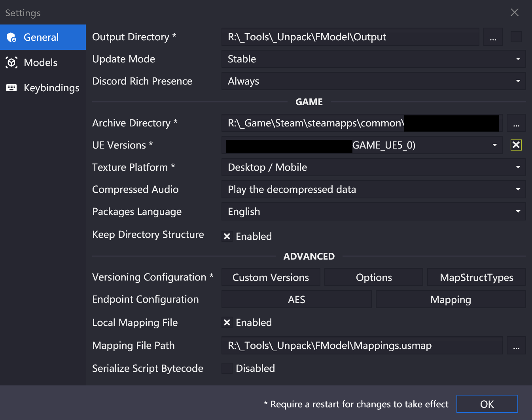Click the Custom Versions button
532x420 pixels.
click(x=271, y=277)
